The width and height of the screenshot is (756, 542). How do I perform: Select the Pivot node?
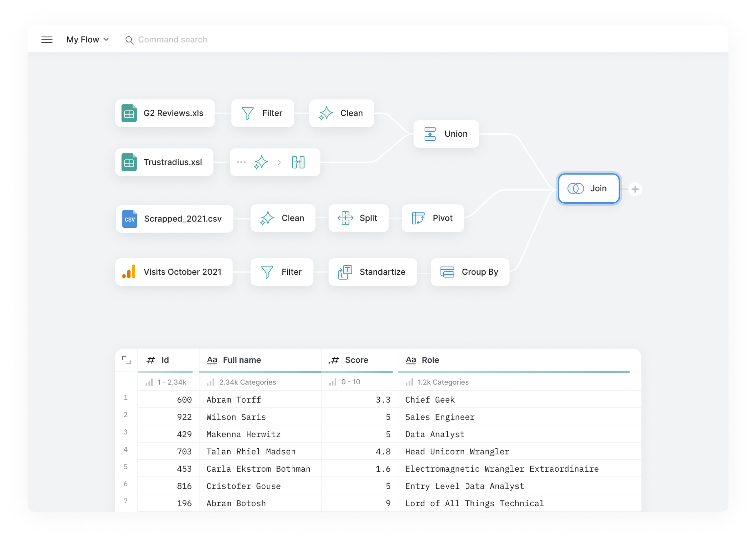[x=432, y=218]
